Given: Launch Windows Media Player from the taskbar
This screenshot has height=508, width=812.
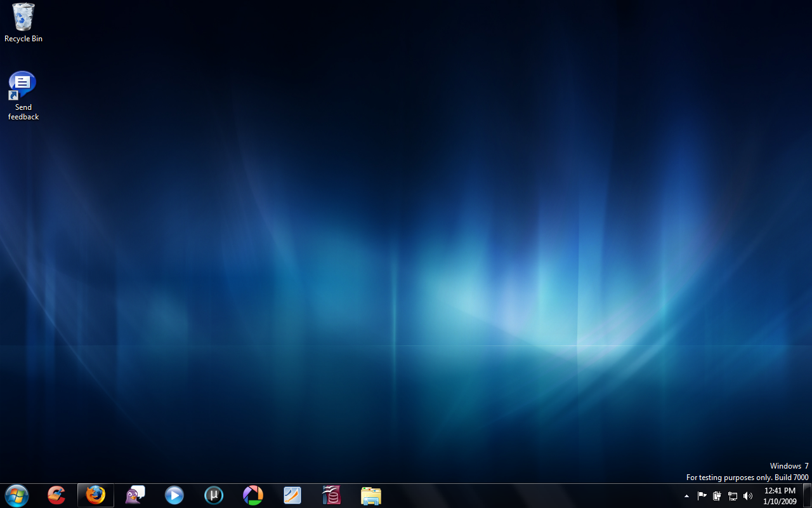Looking at the screenshot, I should [x=174, y=495].
